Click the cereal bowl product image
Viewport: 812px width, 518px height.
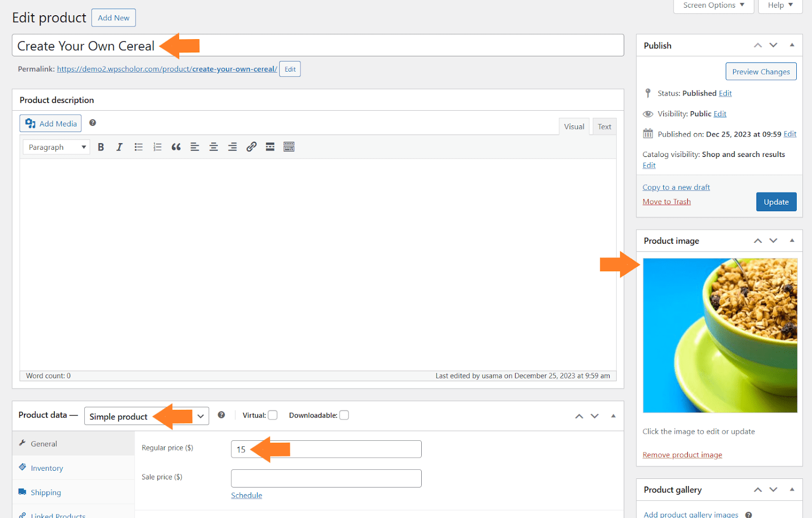tap(720, 336)
